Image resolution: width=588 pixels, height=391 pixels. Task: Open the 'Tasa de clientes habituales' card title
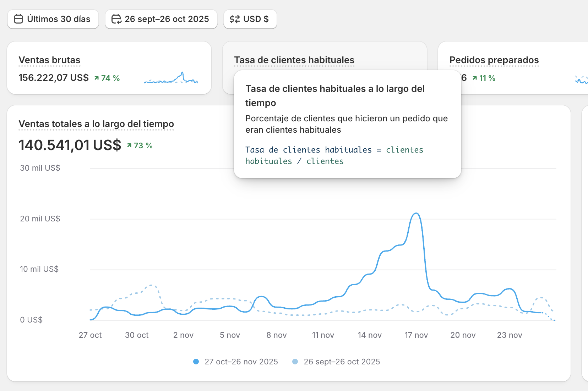pyautogui.click(x=294, y=60)
